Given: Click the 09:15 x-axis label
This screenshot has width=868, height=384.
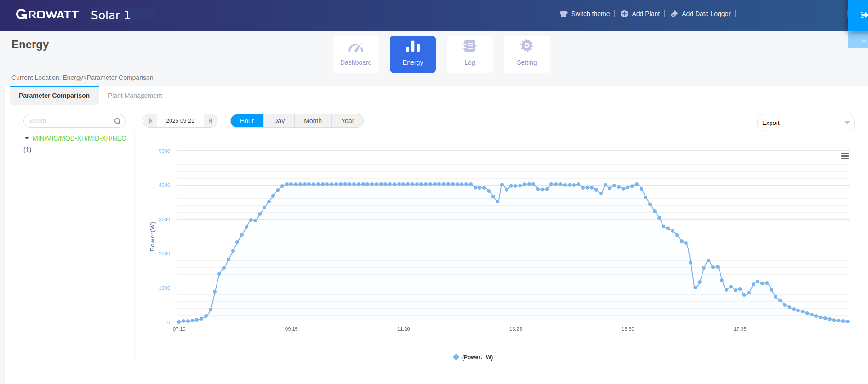Looking at the screenshot, I should coord(291,329).
